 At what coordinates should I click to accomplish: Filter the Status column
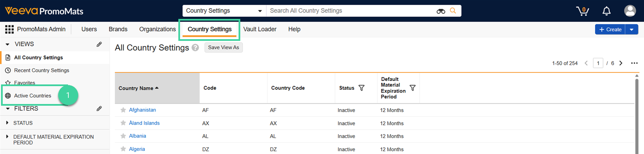click(x=361, y=88)
